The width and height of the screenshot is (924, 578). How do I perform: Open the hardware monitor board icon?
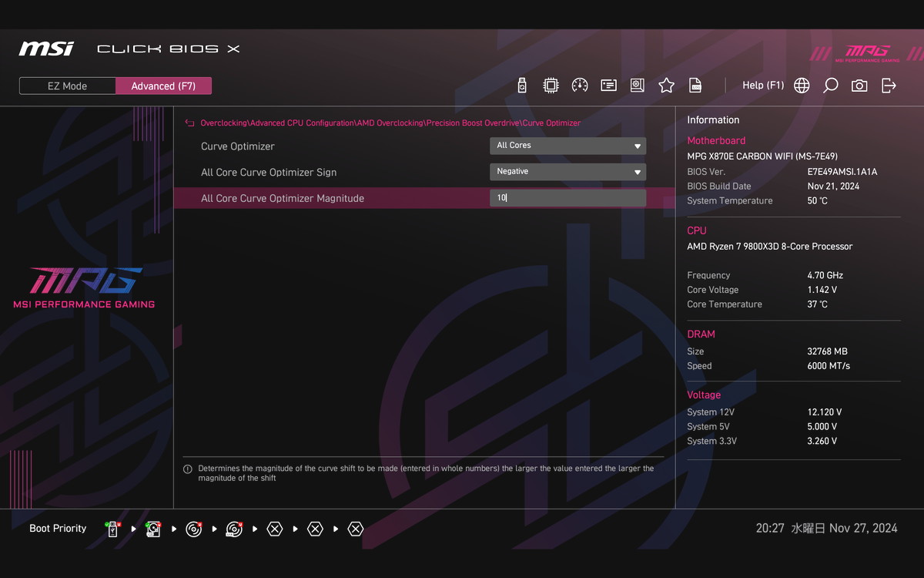pos(637,86)
